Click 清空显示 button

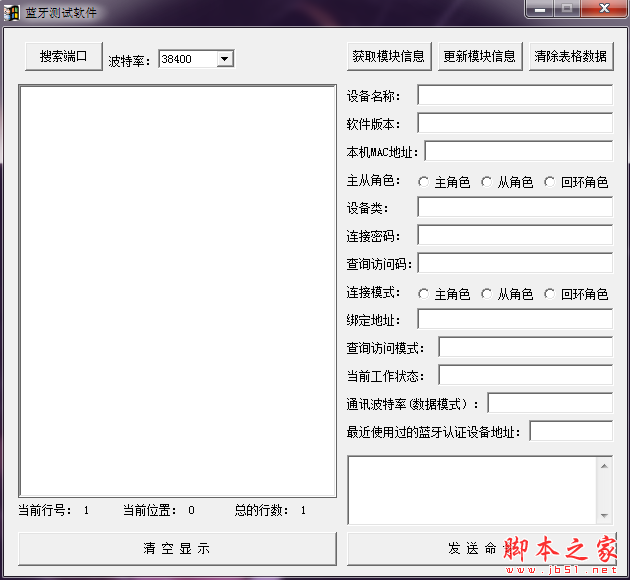click(x=177, y=549)
